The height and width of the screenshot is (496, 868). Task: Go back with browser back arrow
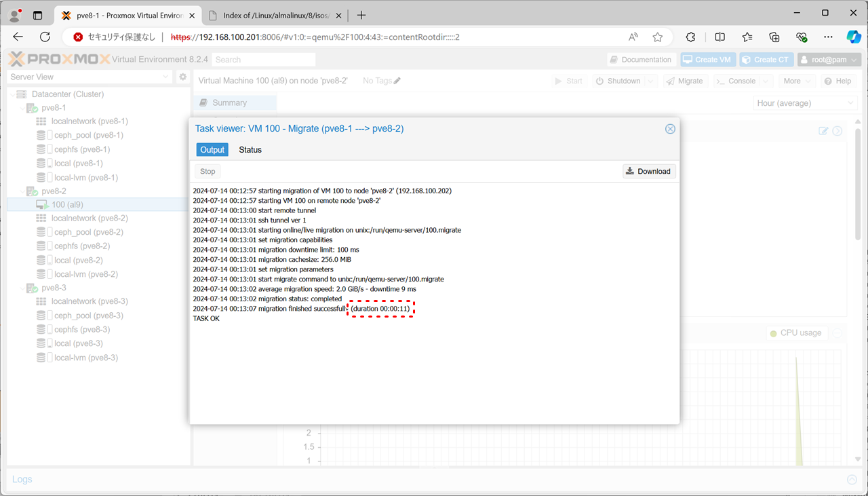pyautogui.click(x=18, y=37)
